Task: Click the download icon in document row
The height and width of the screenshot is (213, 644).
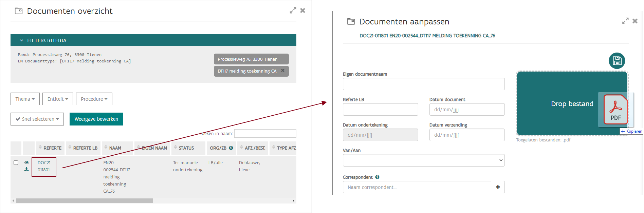Action: click(26, 170)
